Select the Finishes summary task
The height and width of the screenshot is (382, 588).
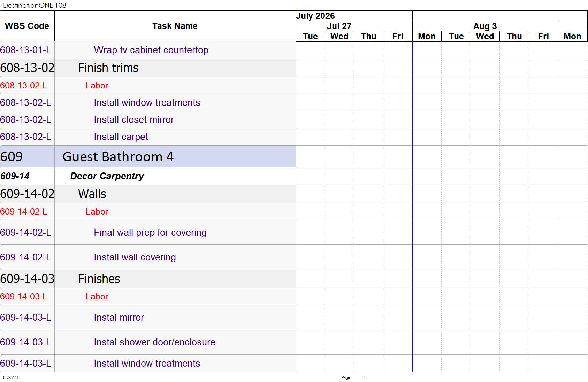99,279
